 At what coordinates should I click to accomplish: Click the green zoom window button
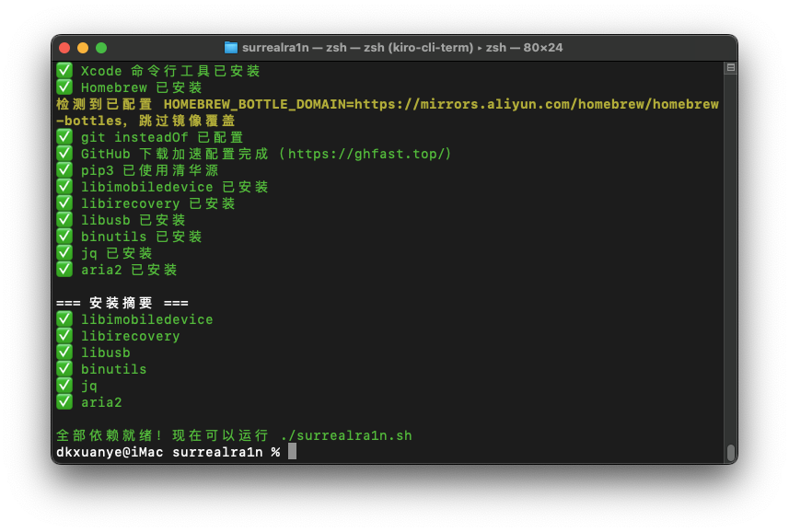click(101, 48)
